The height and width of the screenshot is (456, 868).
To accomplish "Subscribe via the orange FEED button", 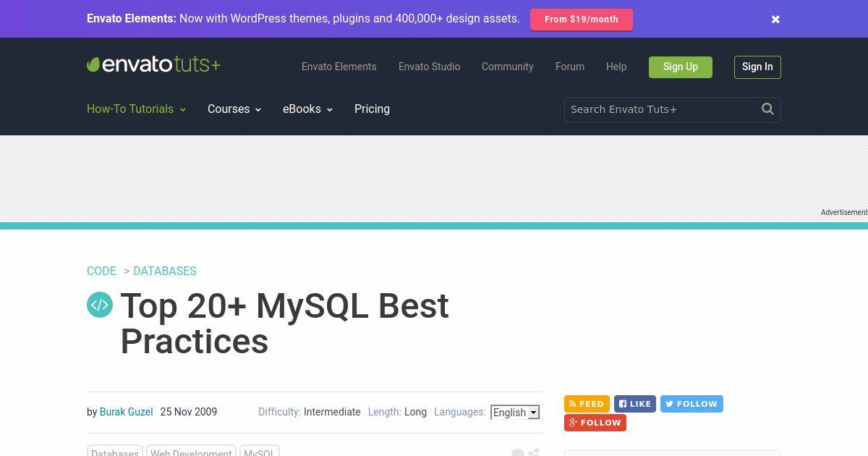I will 587,404.
